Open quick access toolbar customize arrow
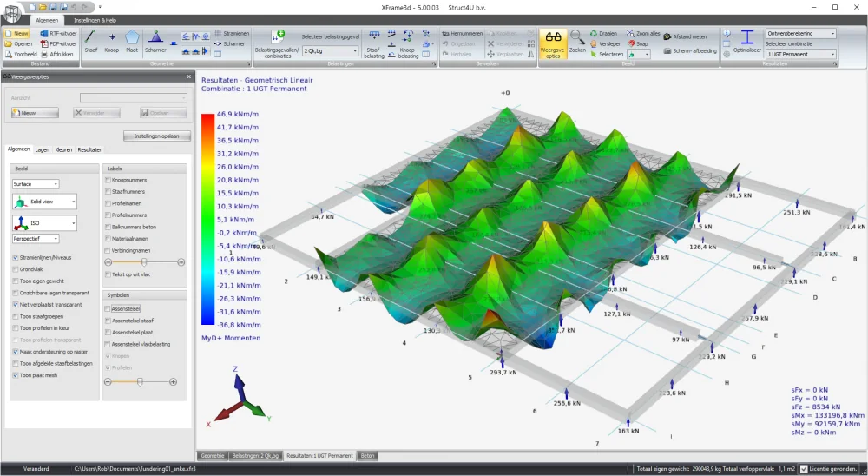This screenshot has width=868, height=476. click(x=100, y=7)
